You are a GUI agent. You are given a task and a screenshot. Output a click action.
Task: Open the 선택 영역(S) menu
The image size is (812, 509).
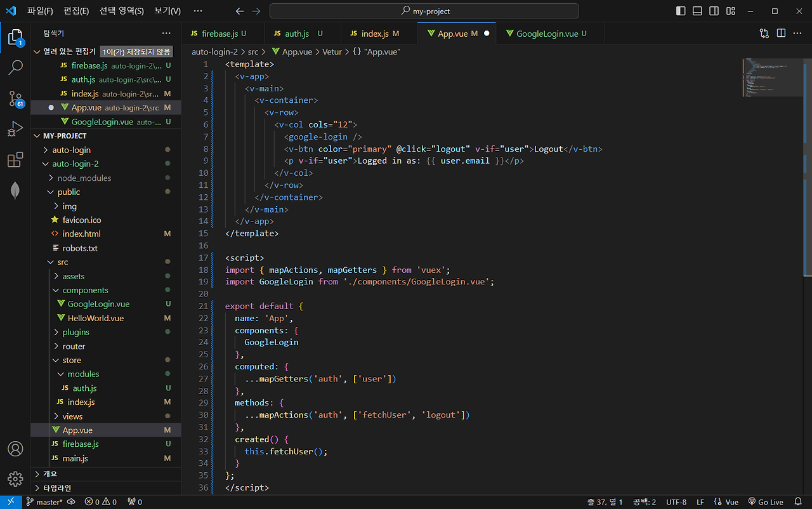(x=122, y=11)
